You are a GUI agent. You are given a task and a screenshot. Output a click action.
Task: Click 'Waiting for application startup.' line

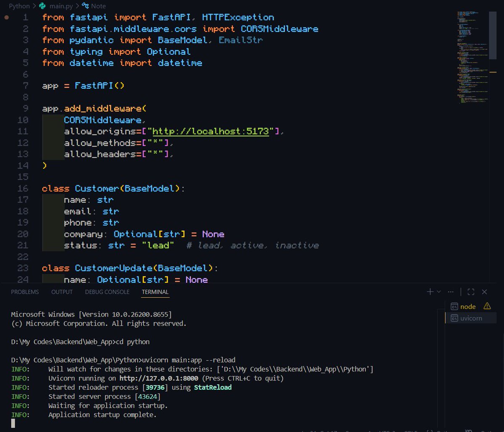pos(108,406)
